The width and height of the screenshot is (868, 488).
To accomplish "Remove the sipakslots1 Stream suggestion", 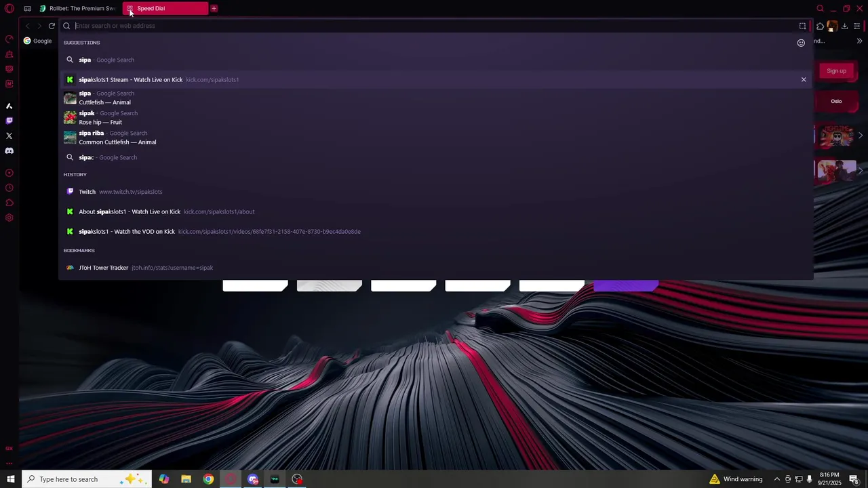I will tap(804, 79).
